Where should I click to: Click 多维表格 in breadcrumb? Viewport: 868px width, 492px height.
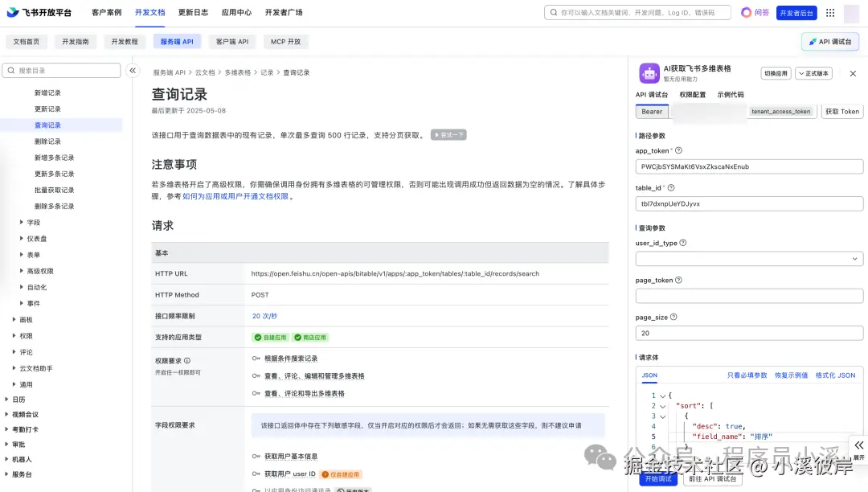237,72
